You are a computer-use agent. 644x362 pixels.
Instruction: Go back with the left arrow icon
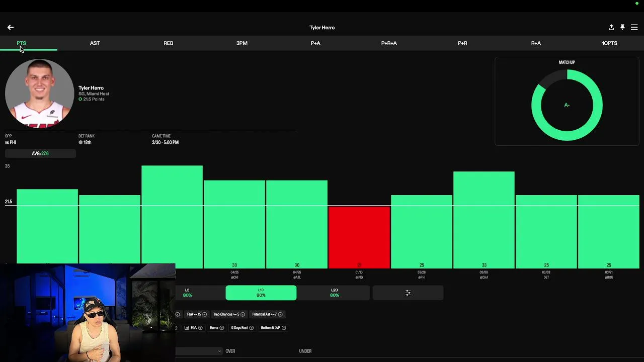(x=11, y=27)
